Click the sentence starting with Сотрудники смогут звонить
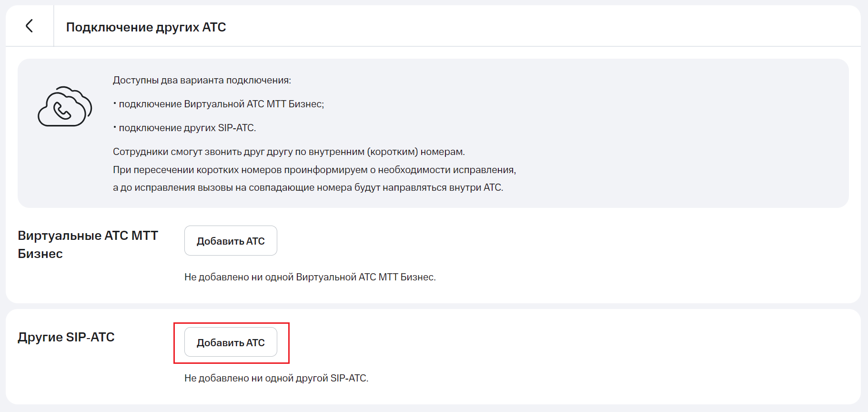 pos(288,152)
